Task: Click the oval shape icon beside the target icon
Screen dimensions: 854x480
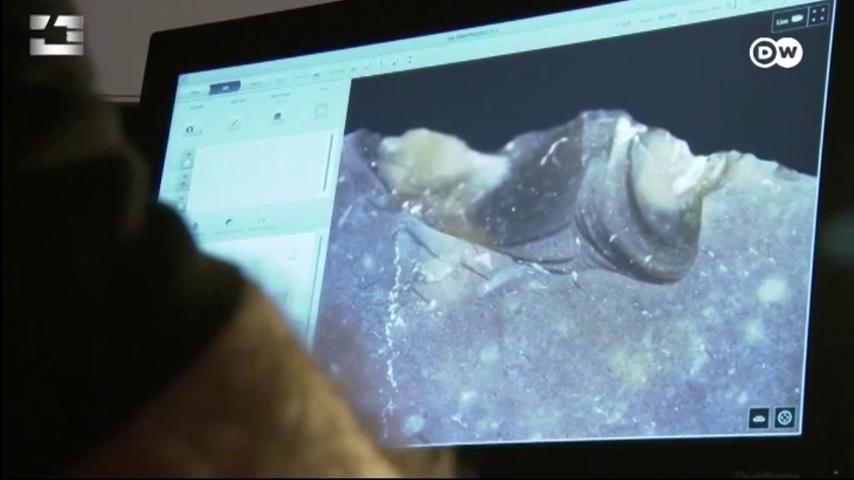Action: pyautogui.click(x=759, y=419)
